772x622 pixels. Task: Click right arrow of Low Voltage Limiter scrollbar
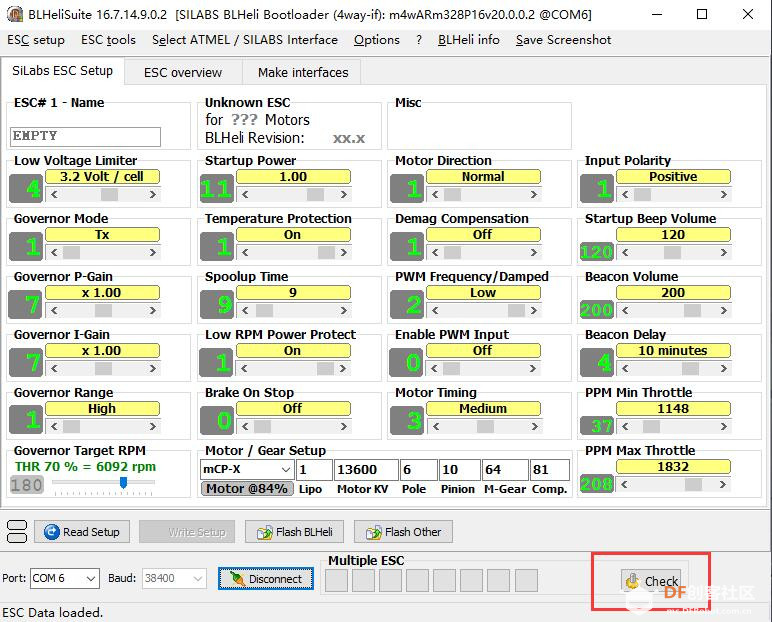click(153, 195)
